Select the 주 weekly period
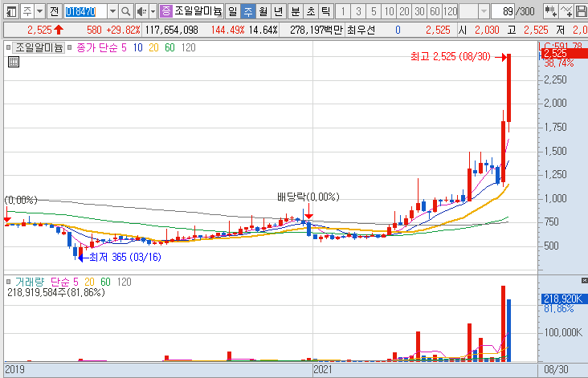This screenshot has width=588, height=378. pos(248,11)
